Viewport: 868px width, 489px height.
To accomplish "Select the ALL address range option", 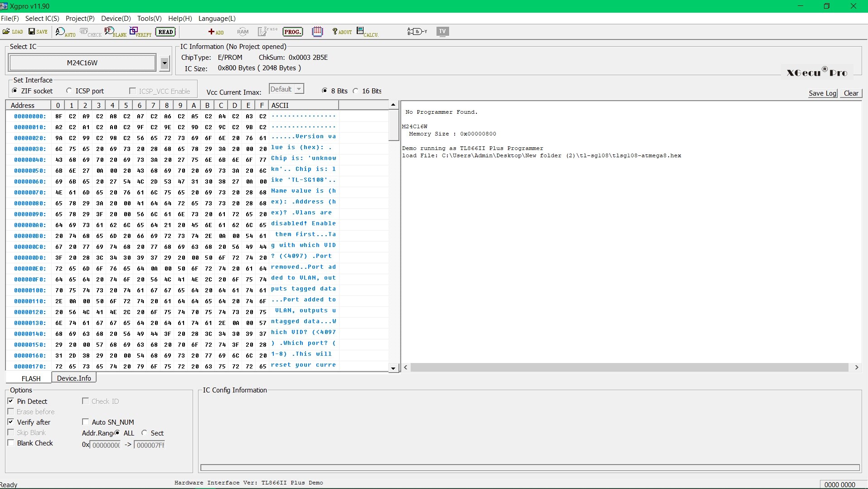I will (x=118, y=433).
